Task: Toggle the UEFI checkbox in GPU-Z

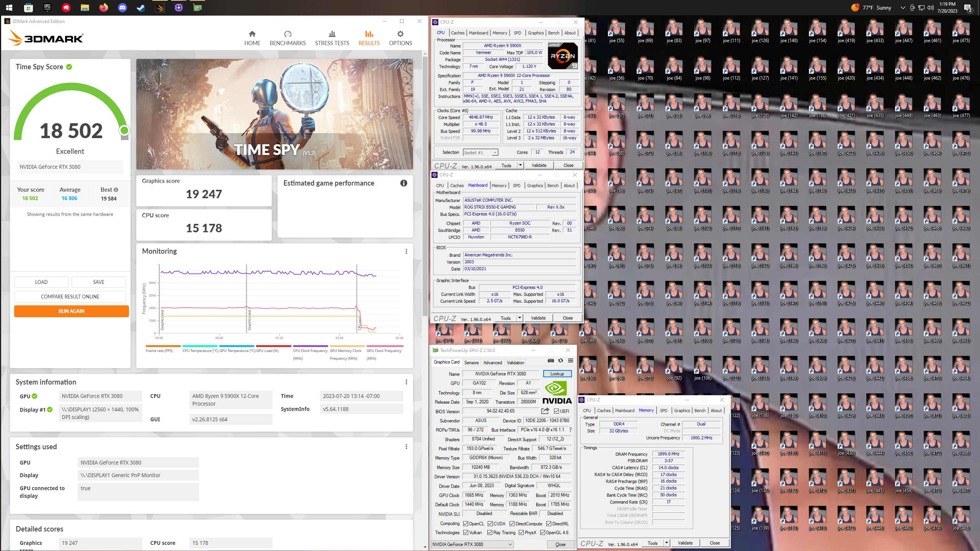Action: (x=556, y=411)
